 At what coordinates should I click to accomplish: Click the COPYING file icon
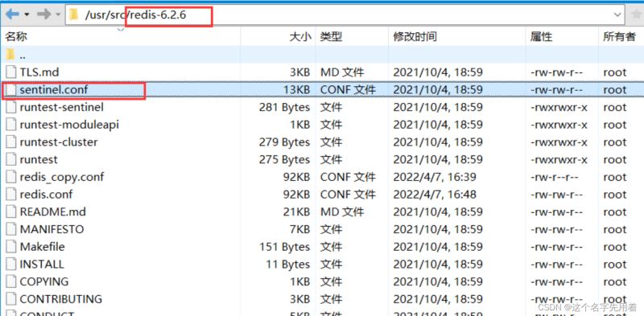[x=11, y=281]
